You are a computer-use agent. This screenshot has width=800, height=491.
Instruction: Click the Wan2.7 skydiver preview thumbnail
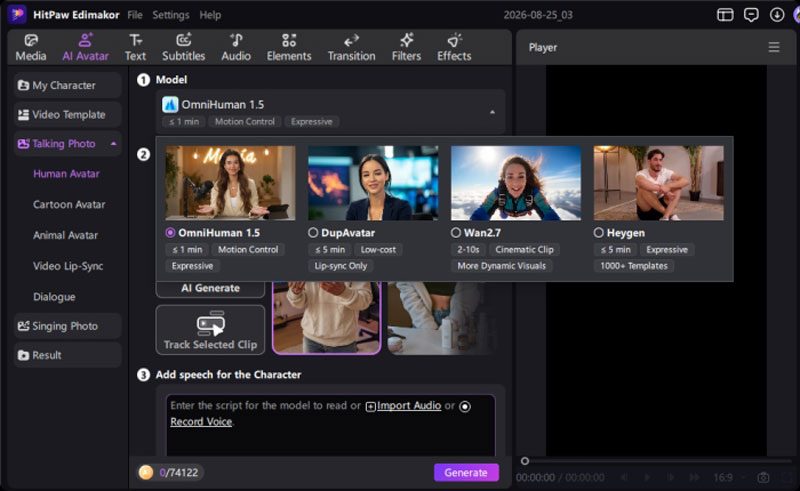click(516, 183)
